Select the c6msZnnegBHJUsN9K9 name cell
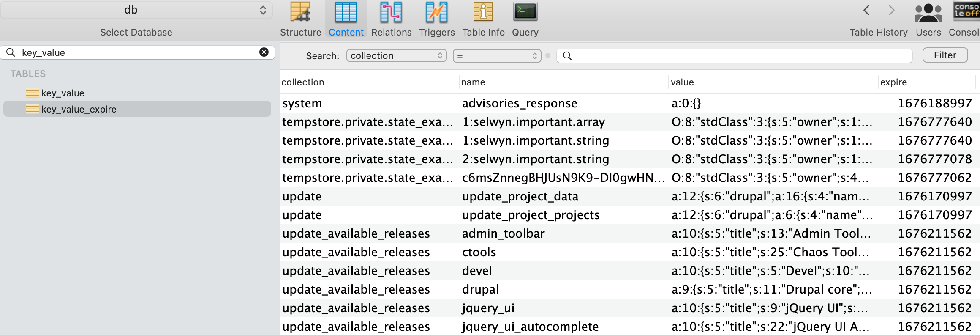980x335 pixels. pos(564,178)
